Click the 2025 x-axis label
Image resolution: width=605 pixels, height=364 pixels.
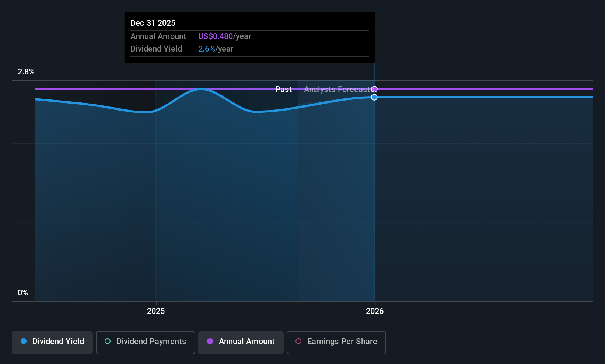click(156, 311)
